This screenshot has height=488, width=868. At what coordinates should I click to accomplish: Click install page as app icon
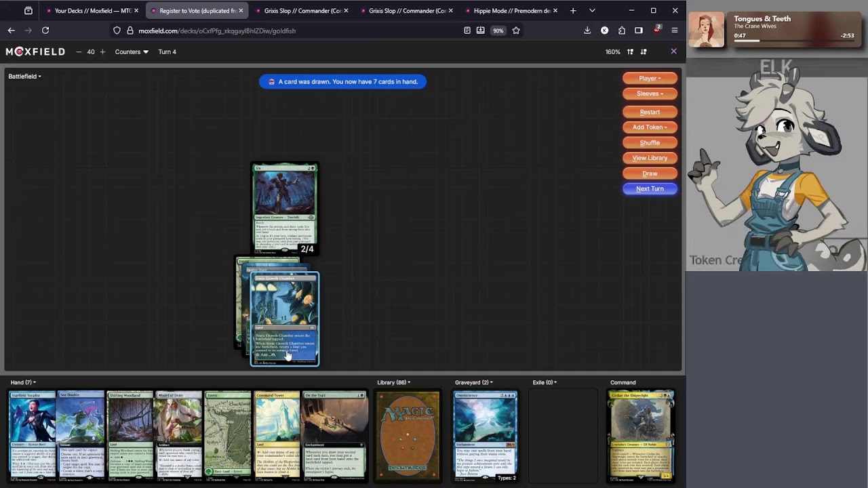coord(481,30)
